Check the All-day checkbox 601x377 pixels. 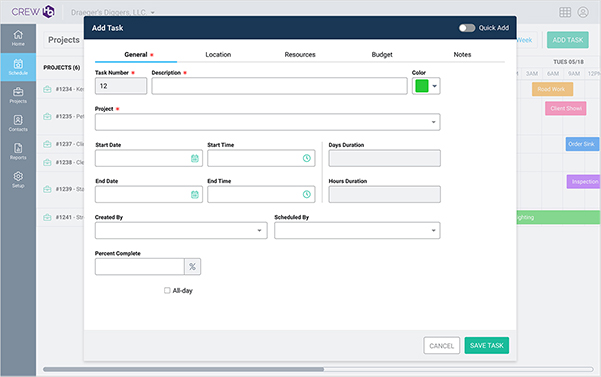click(167, 290)
